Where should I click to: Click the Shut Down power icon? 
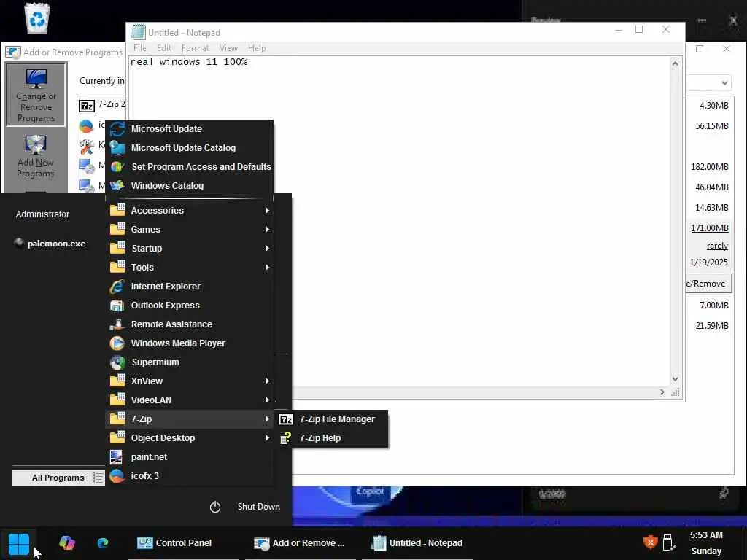coord(215,507)
